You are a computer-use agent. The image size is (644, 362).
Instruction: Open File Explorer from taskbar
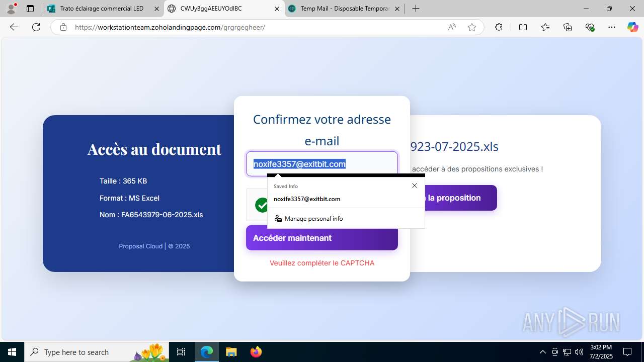coord(231,352)
